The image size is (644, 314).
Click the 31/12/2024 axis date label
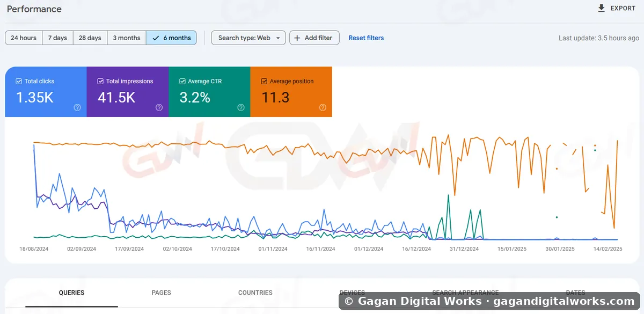[x=464, y=249]
